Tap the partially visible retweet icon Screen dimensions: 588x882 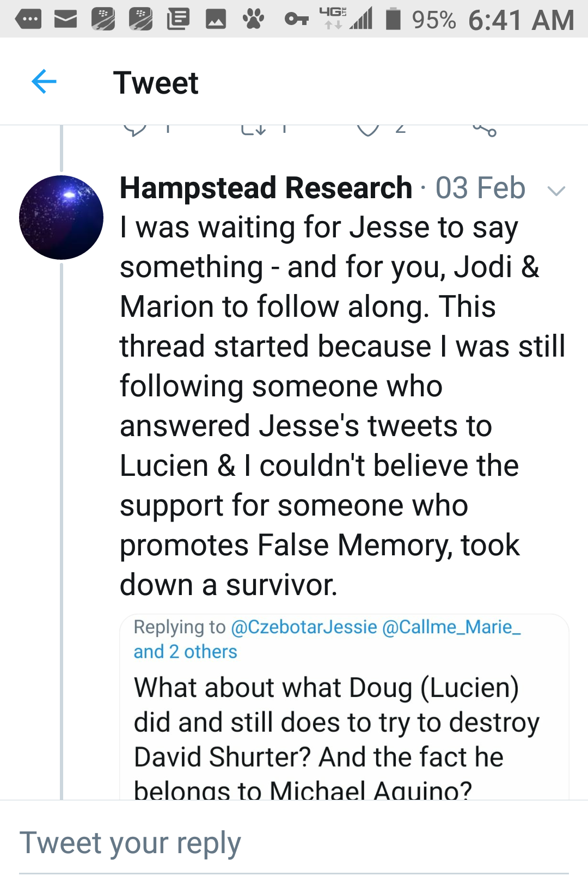click(253, 130)
